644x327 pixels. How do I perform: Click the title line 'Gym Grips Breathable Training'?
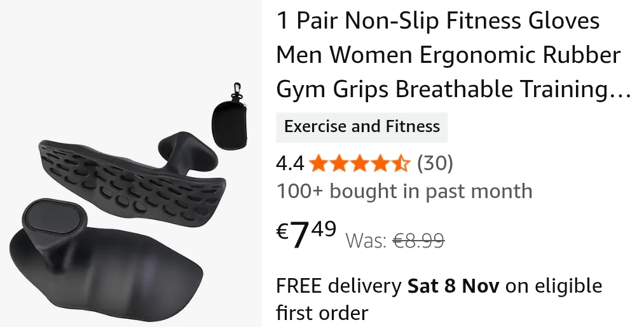pos(453,89)
